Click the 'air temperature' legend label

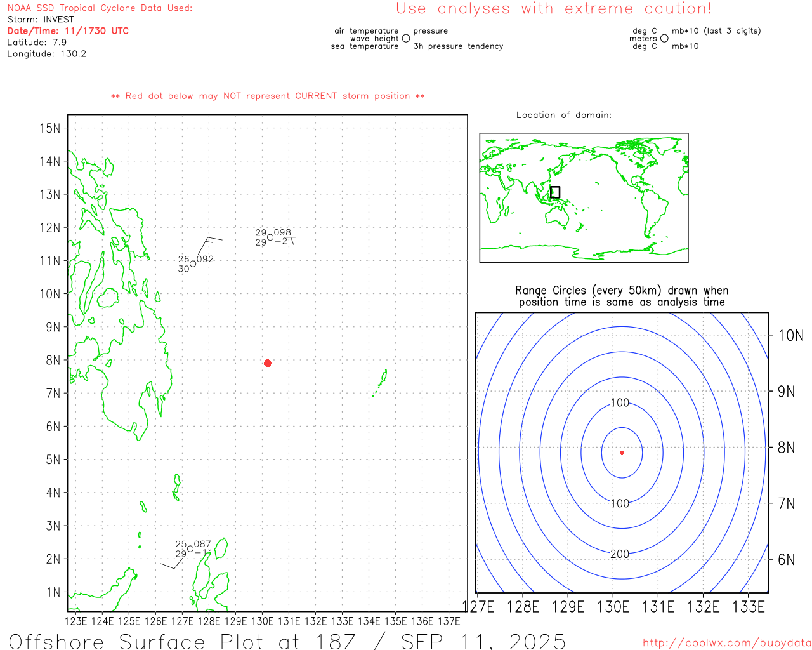click(367, 31)
